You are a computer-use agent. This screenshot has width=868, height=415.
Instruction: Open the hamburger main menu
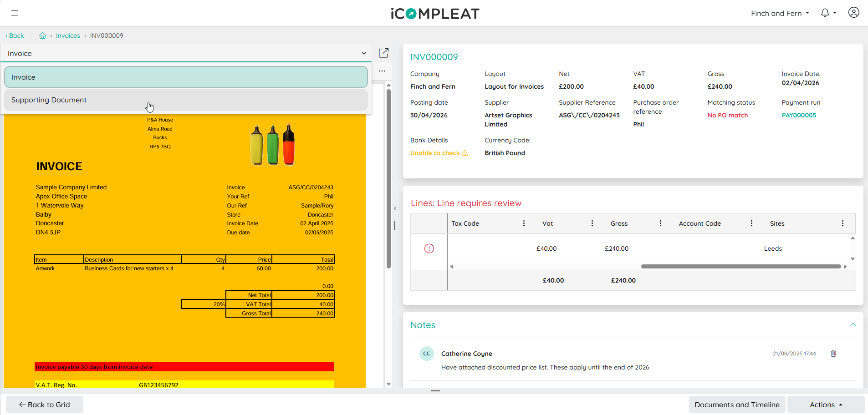point(15,13)
